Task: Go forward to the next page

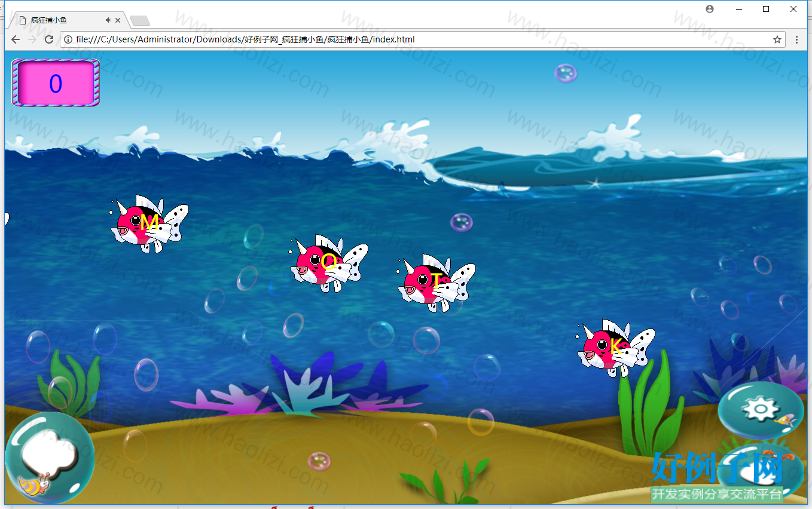Action: coord(32,39)
